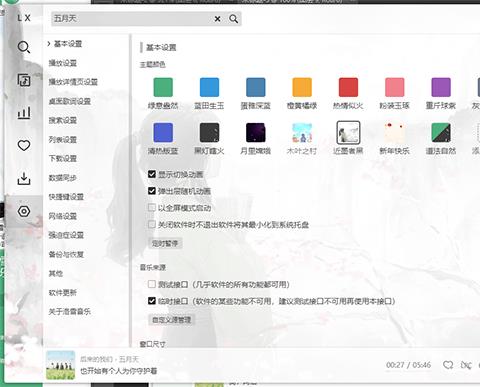This screenshot has width=480, height=387.
Task: Apply the light blue 蓝田生玉 theme
Action: [209, 87]
